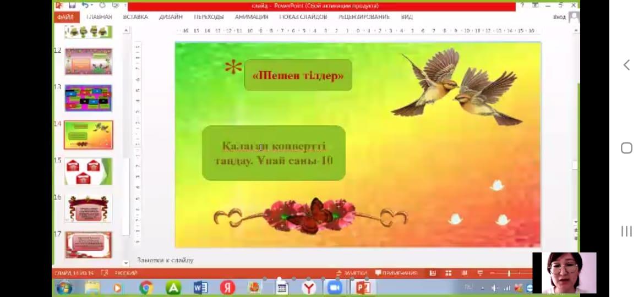Click the Undo arrow in title bar

click(x=86, y=5)
